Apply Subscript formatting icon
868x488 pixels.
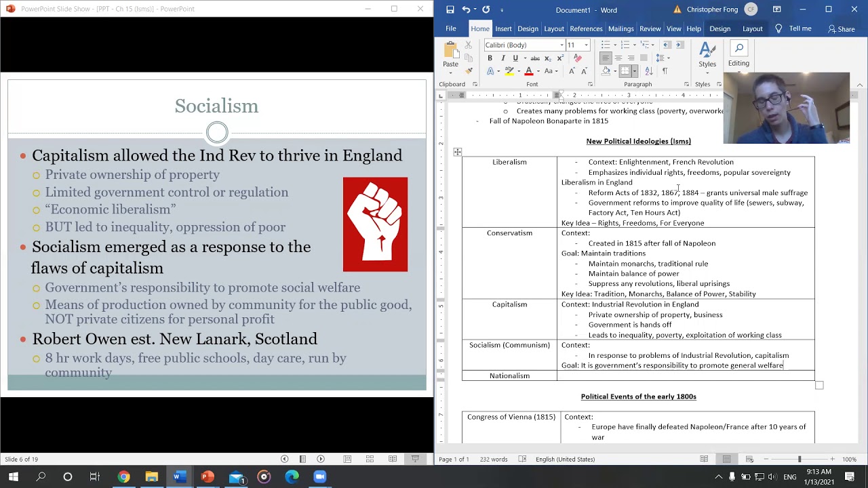coord(547,58)
